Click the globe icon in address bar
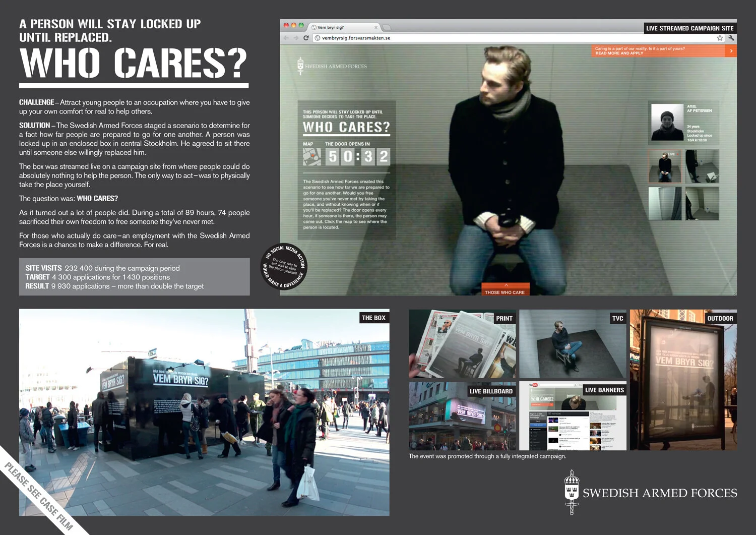756x535 pixels. point(318,38)
